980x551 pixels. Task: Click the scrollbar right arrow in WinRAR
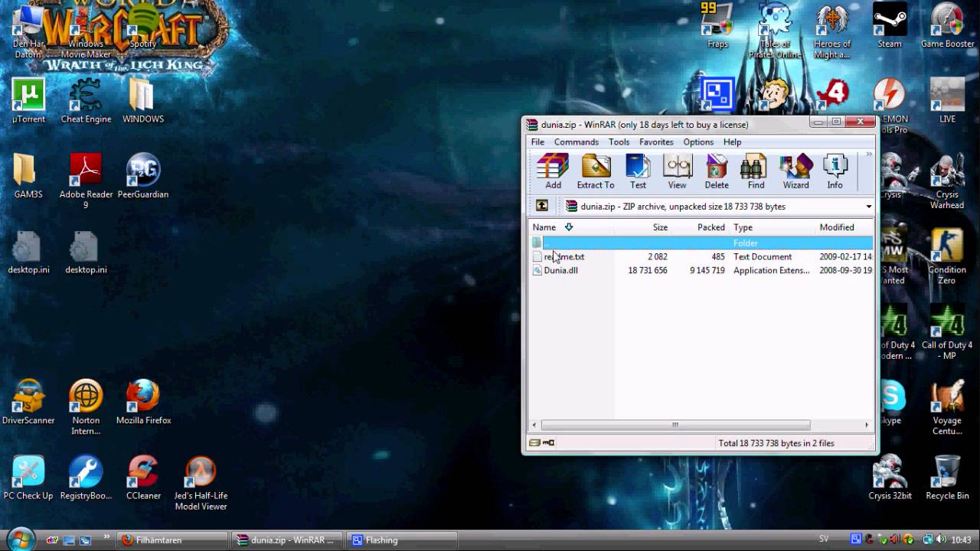tap(867, 425)
